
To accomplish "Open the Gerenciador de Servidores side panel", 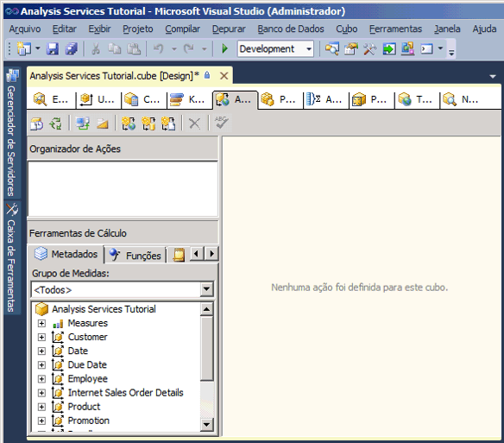I will (x=12, y=132).
